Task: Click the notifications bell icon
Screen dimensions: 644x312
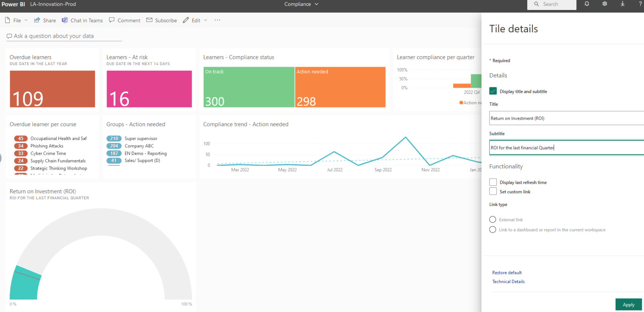Action: click(587, 4)
